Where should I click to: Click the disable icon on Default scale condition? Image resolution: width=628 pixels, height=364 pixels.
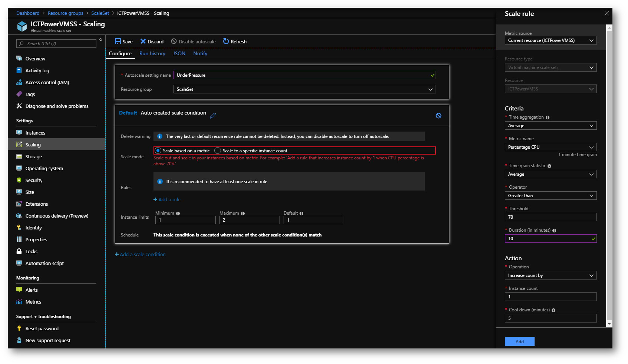click(438, 116)
